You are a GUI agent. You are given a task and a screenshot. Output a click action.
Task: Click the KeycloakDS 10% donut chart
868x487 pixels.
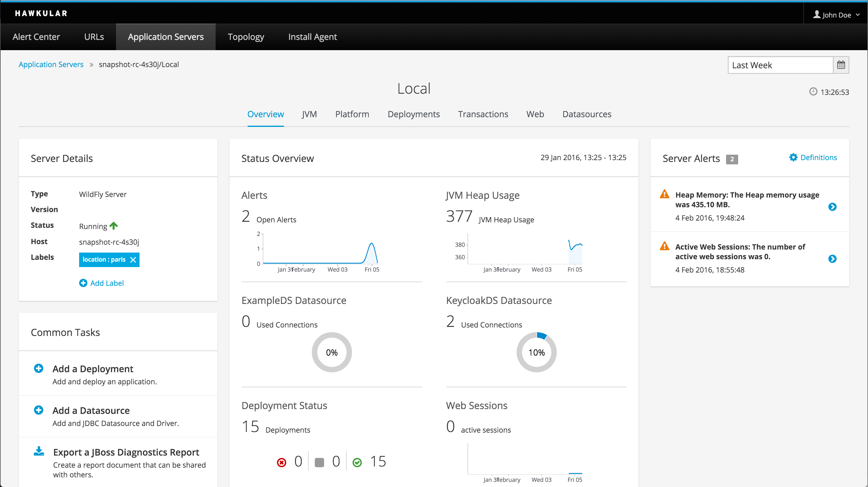coord(536,352)
